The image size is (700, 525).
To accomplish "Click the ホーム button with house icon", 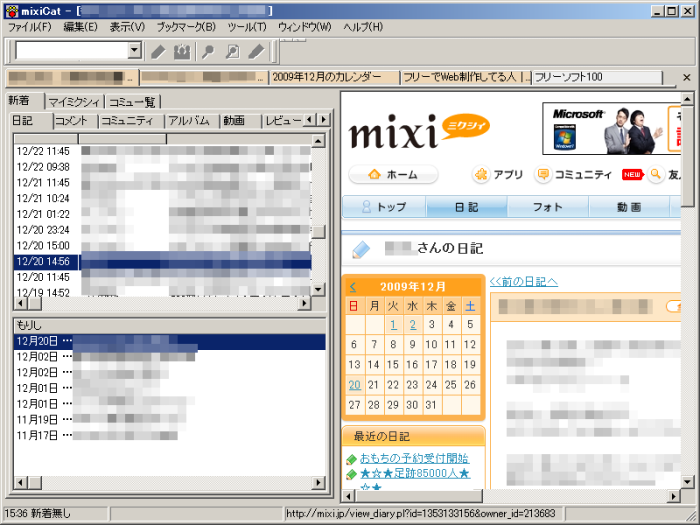I will [393, 175].
